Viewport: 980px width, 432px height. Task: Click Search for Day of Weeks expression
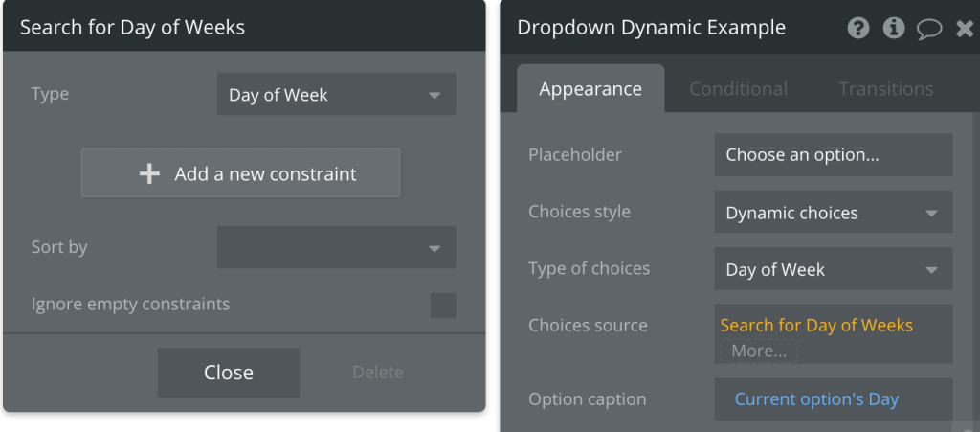(x=816, y=326)
